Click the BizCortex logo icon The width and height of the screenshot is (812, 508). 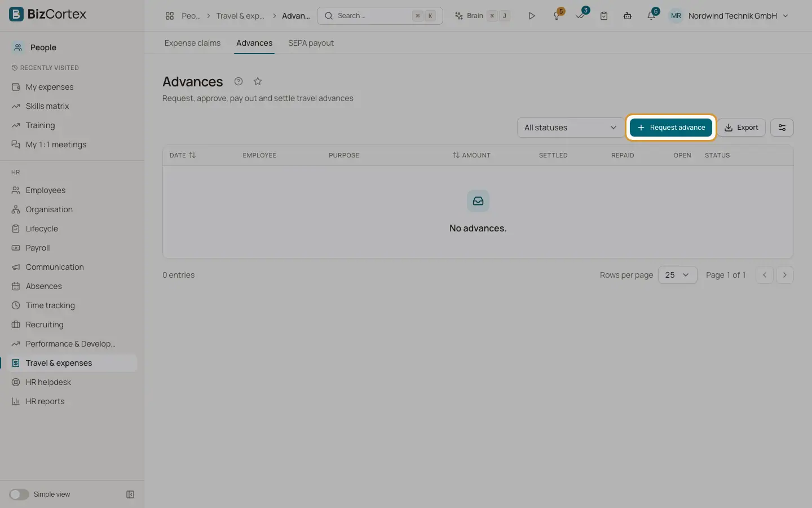tap(16, 14)
